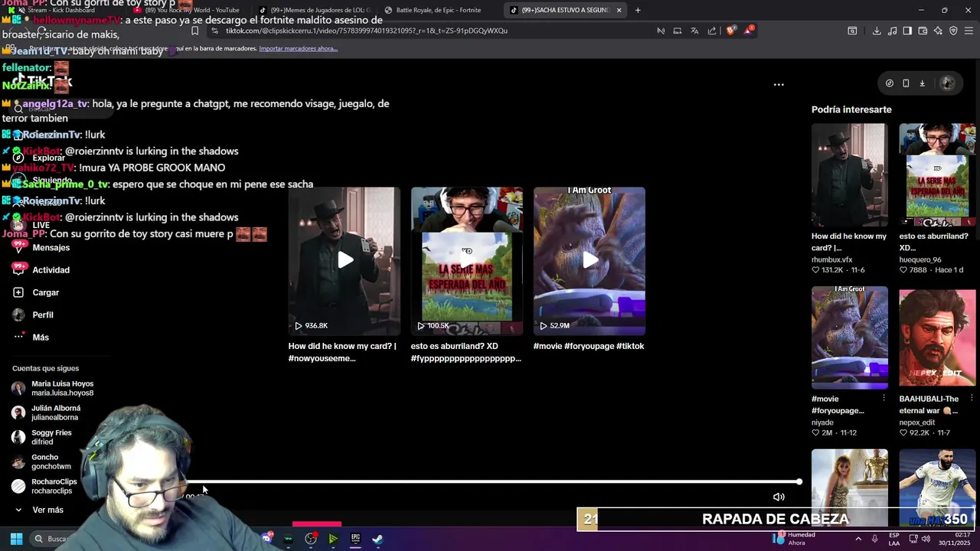Open Maria Luisa Hoyos followed account
Viewport: 980px width, 551px height.
point(52,388)
